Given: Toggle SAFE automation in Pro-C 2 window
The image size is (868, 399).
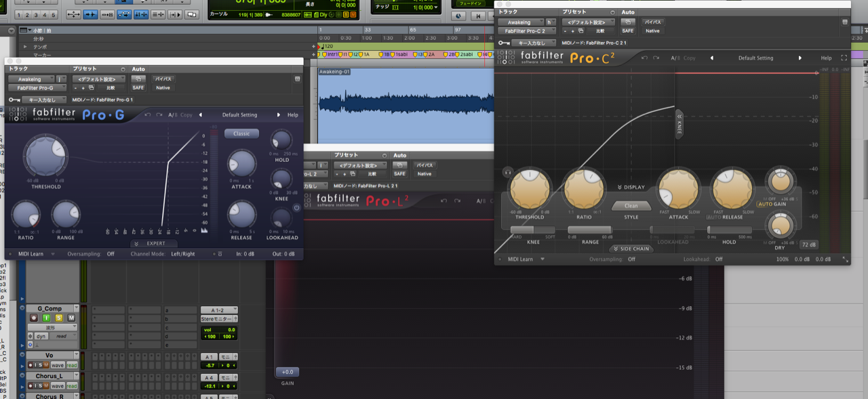Looking at the screenshot, I should point(628,30).
